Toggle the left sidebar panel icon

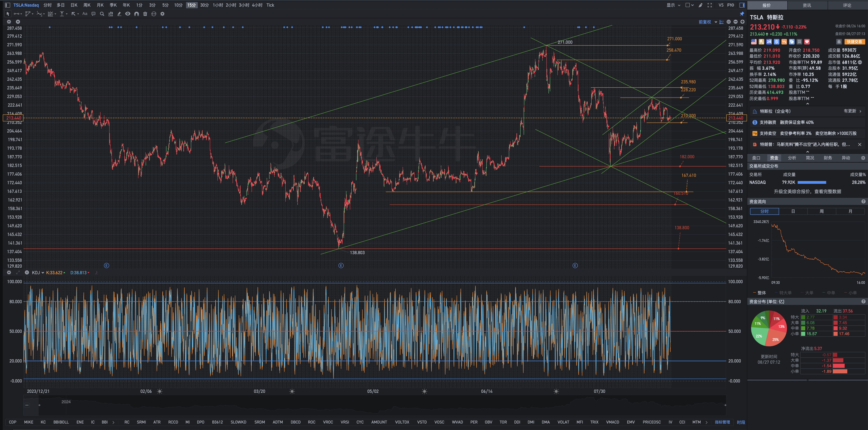pyautogui.click(x=7, y=5)
